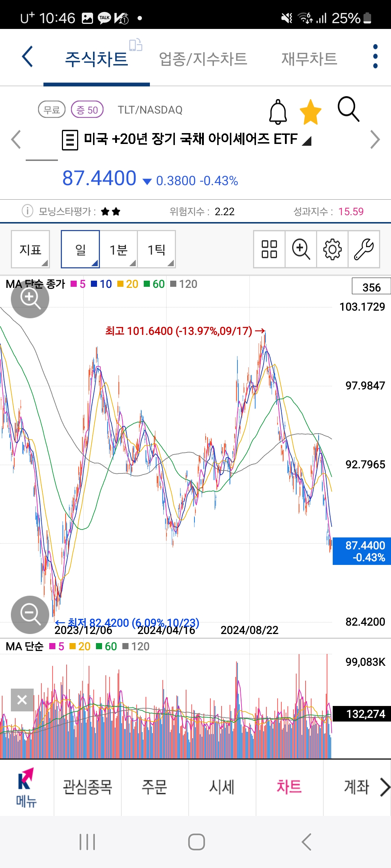Go back using top-left arrow
Viewport: 391px width, 868px height.
tap(28, 56)
